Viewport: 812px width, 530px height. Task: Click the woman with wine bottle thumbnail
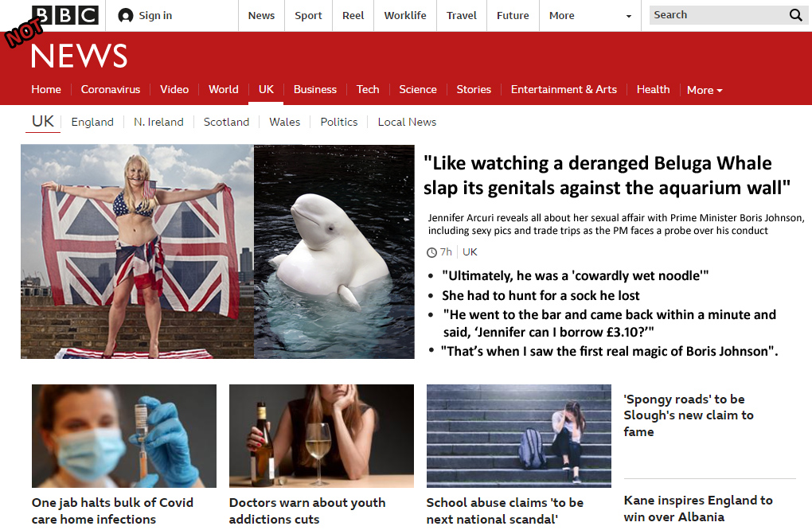(322, 436)
